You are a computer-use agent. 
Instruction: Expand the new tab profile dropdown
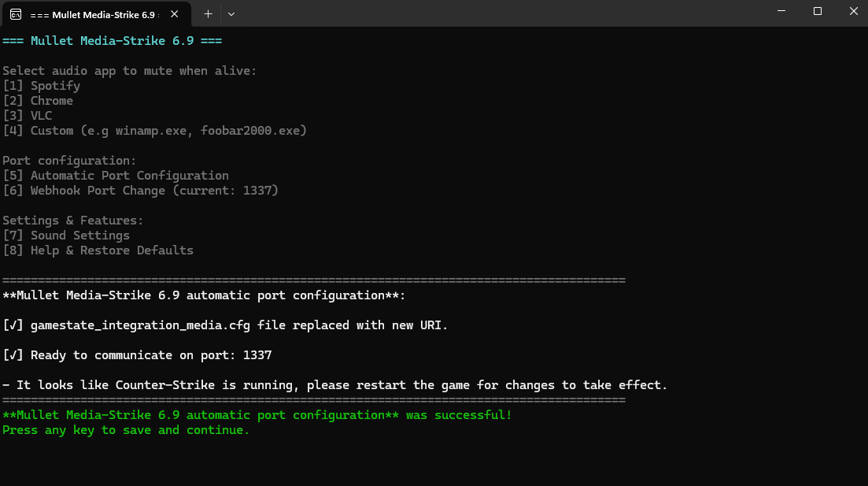pyautogui.click(x=231, y=14)
